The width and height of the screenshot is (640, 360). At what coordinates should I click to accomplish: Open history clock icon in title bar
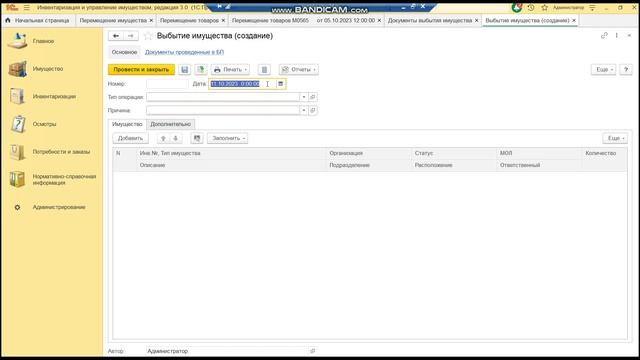(531, 7)
